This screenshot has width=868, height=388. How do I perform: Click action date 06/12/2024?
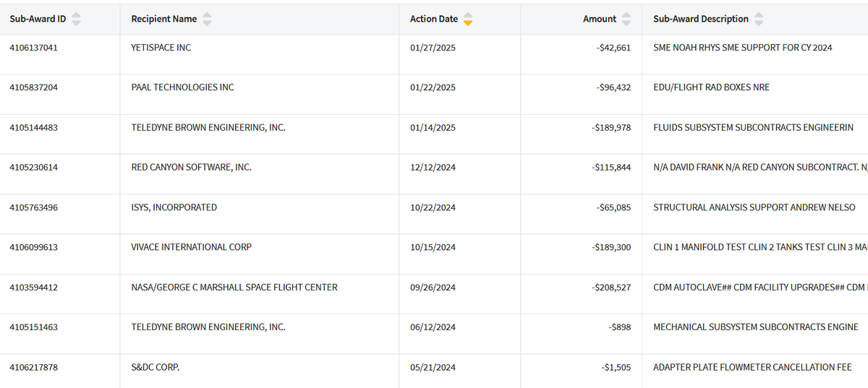coord(433,327)
